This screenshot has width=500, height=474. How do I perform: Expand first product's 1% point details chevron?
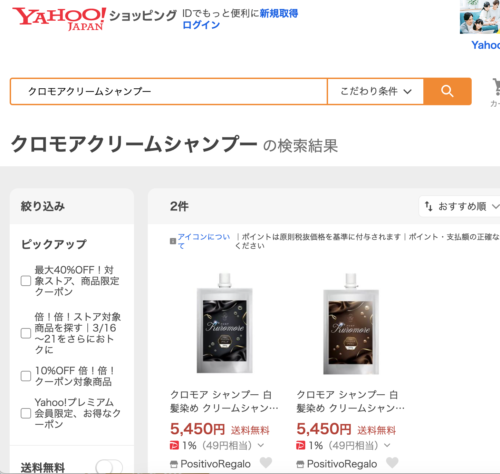point(261,445)
